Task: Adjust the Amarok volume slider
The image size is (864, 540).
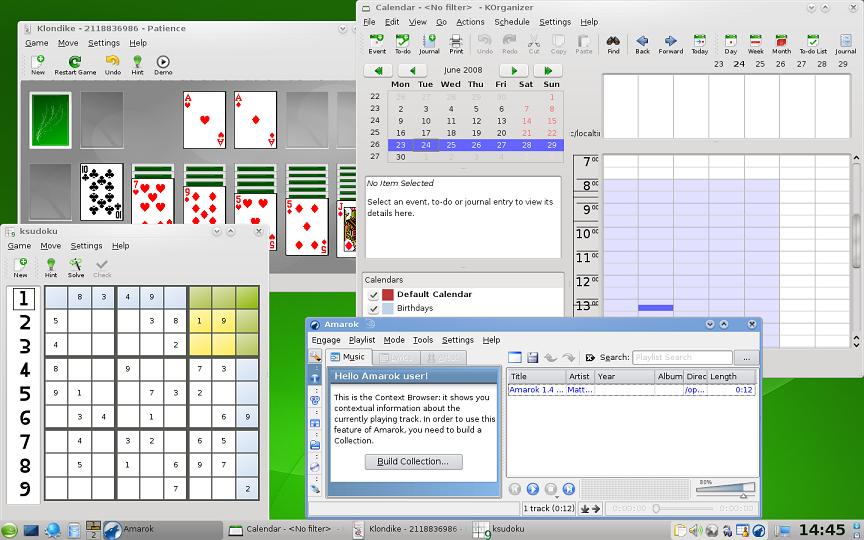Action: [x=725, y=489]
